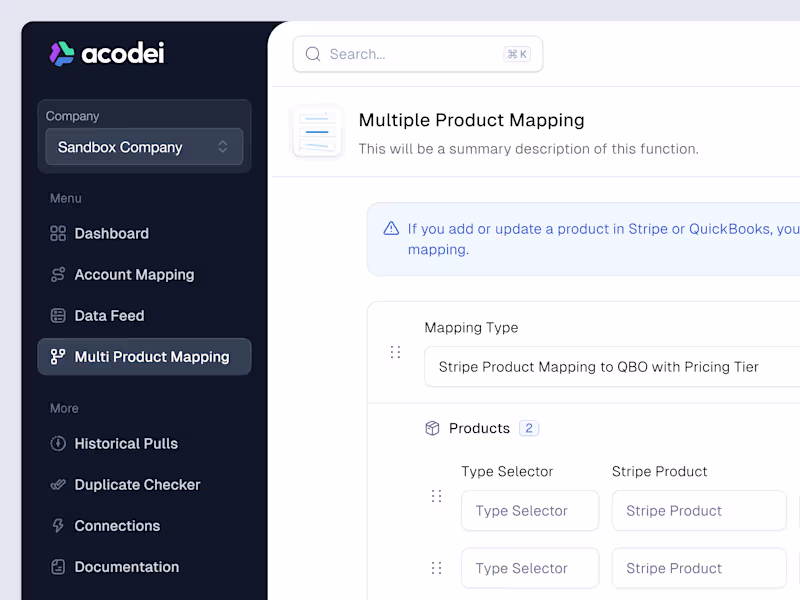Click the Dashboard grid icon
Image resolution: width=800 pixels, height=600 pixels.
58,234
